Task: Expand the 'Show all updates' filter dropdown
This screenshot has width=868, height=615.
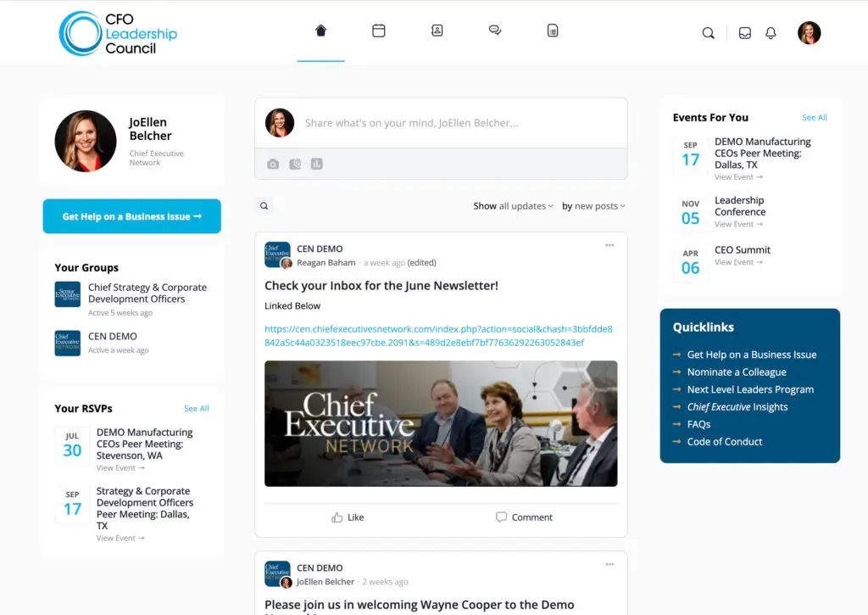Action: tap(513, 206)
